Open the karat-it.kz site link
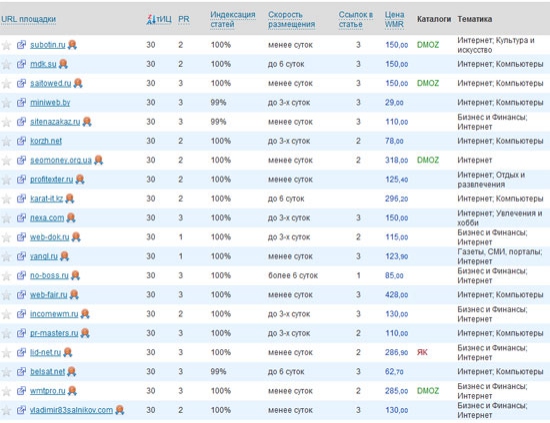The width and height of the screenshot is (550, 423). pyautogui.click(x=47, y=199)
